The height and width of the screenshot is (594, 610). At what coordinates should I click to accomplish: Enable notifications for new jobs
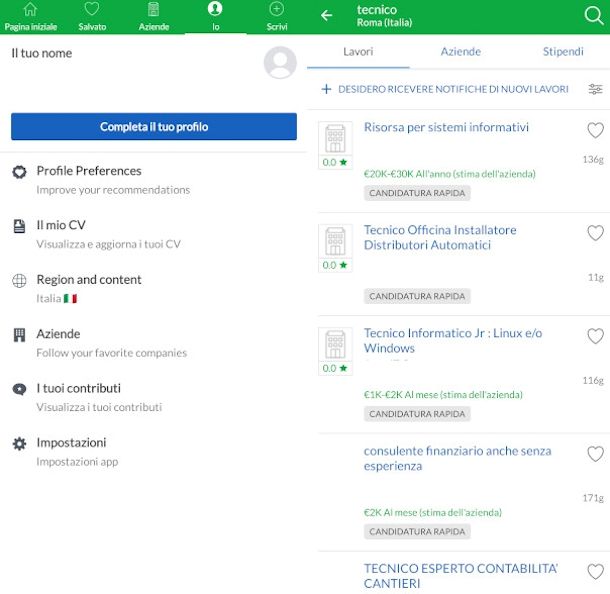coord(445,89)
